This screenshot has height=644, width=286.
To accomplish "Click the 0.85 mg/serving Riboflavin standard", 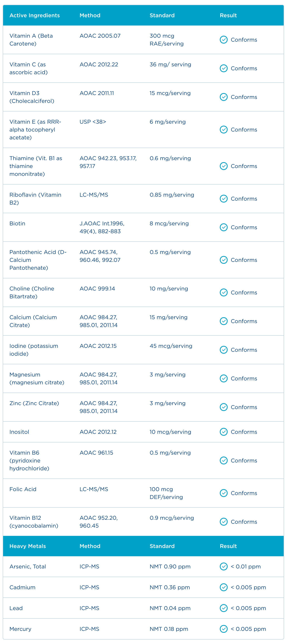I will coord(172,195).
